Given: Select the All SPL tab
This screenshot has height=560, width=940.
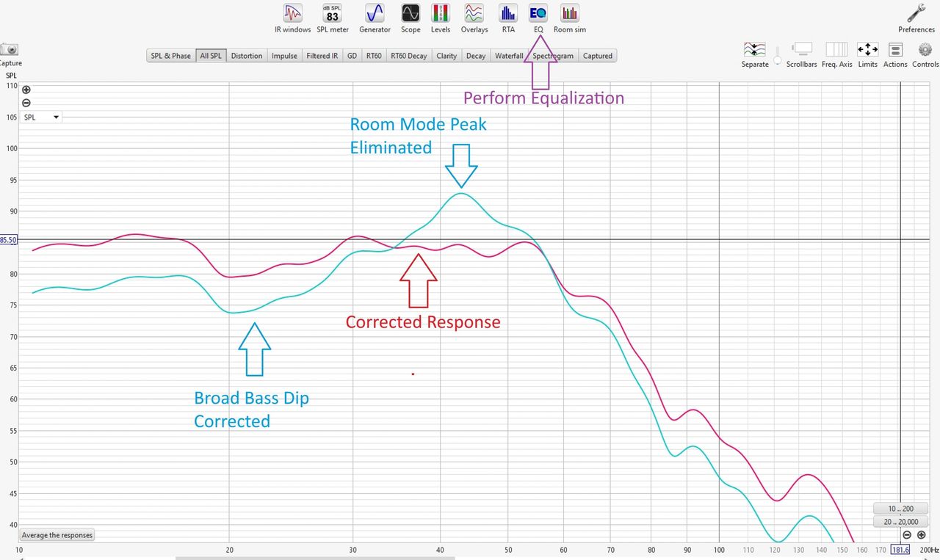Looking at the screenshot, I should tap(211, 56).
